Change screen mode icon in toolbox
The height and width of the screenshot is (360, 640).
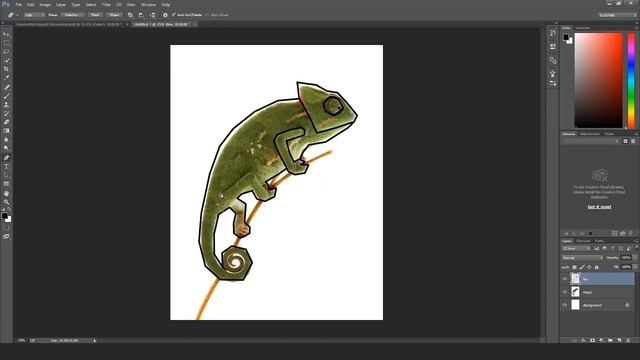[x=6, y=236]
